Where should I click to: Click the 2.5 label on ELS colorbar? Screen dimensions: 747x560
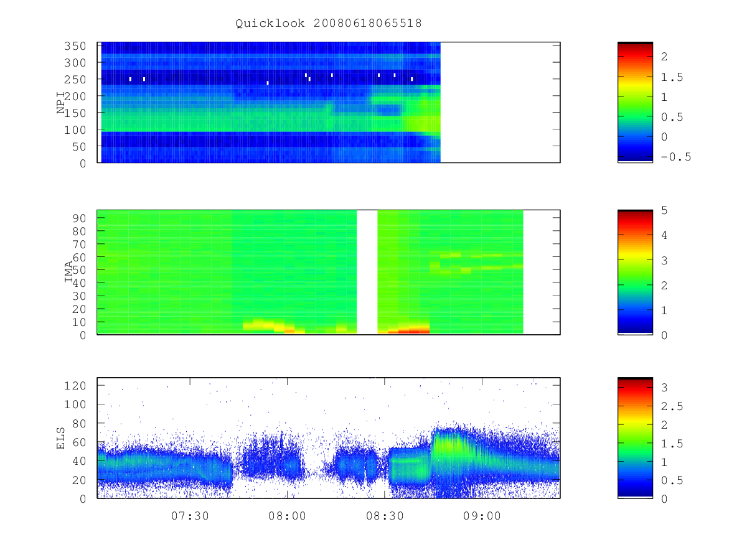[672, 406]
